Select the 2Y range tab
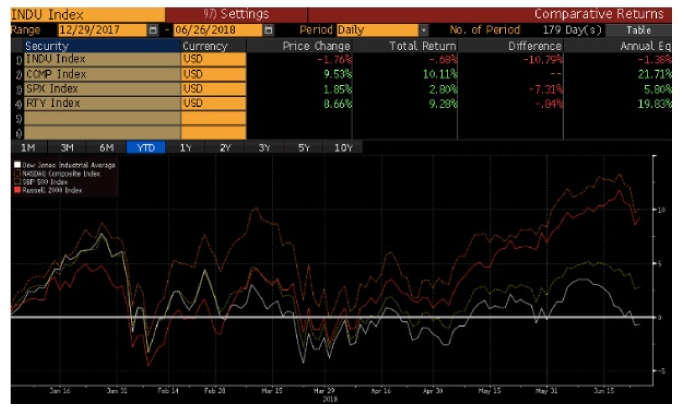This screenshot has height=416, width=684. [225, 148]
